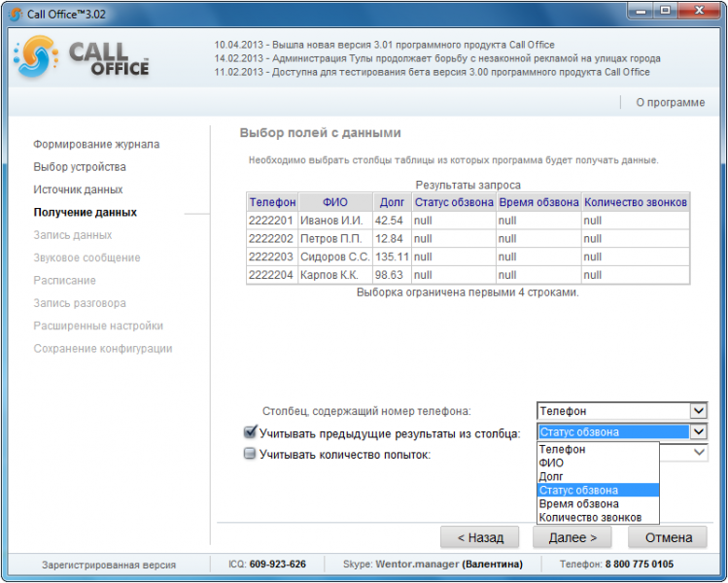This screenshot has width=728, height=583.
Task: Go to Источник данных step
Action: 78,189
